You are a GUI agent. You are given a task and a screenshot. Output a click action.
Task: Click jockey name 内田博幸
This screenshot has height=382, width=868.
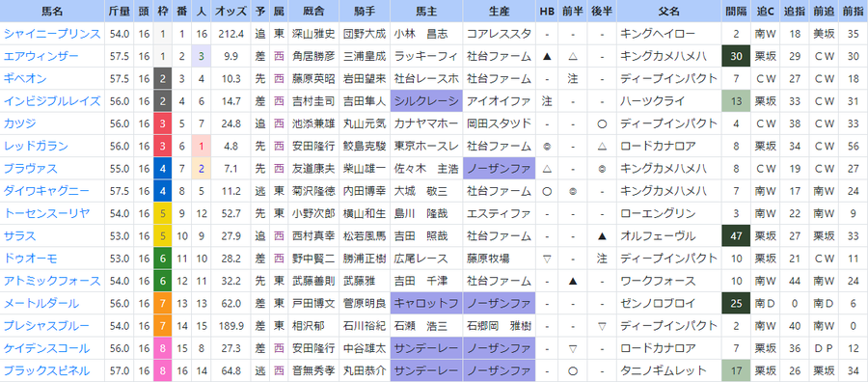click(x=365, y=191)
